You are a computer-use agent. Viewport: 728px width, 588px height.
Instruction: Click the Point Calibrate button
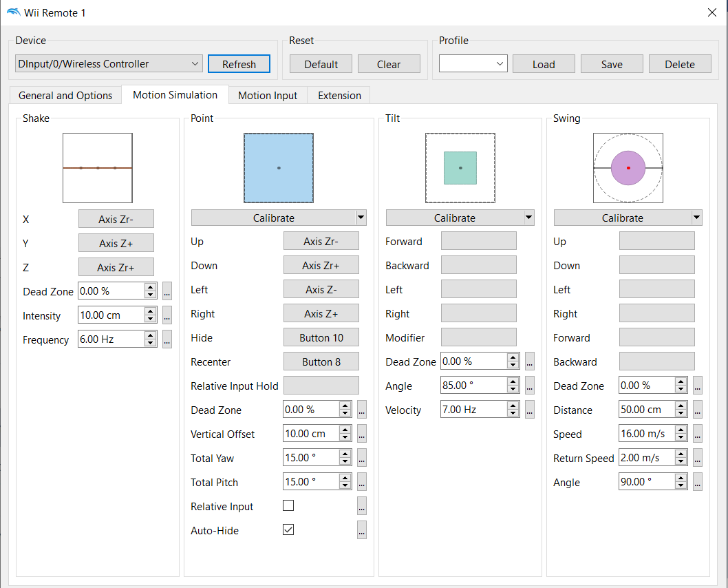(x=273, y=218)
